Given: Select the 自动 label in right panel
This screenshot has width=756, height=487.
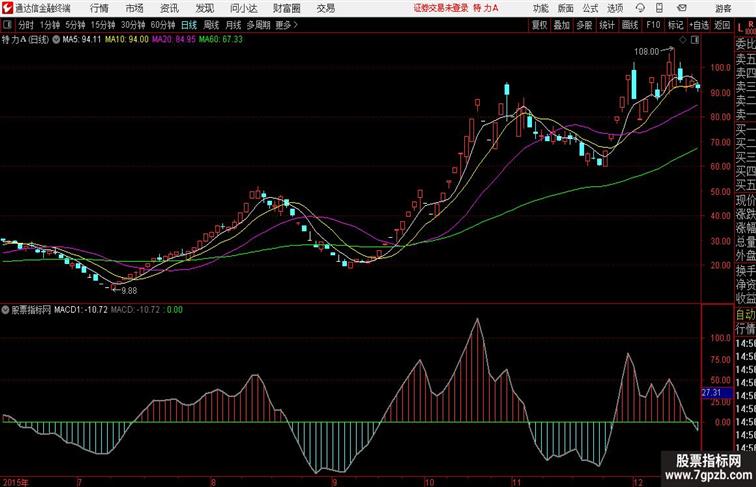Looking at the screenshot, I should (745, 315).
